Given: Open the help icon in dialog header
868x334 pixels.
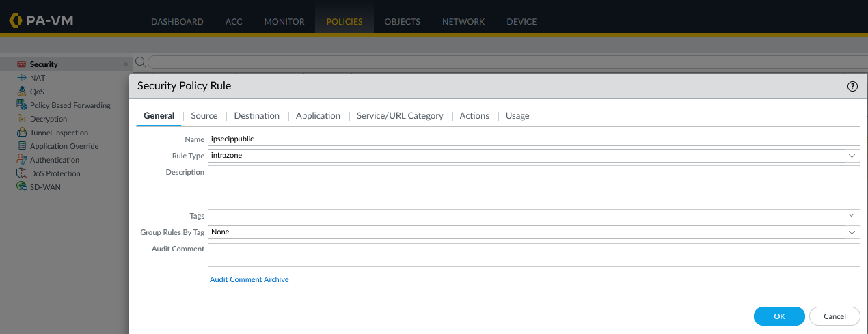Looking at the screenshot, I should (852, 87).
